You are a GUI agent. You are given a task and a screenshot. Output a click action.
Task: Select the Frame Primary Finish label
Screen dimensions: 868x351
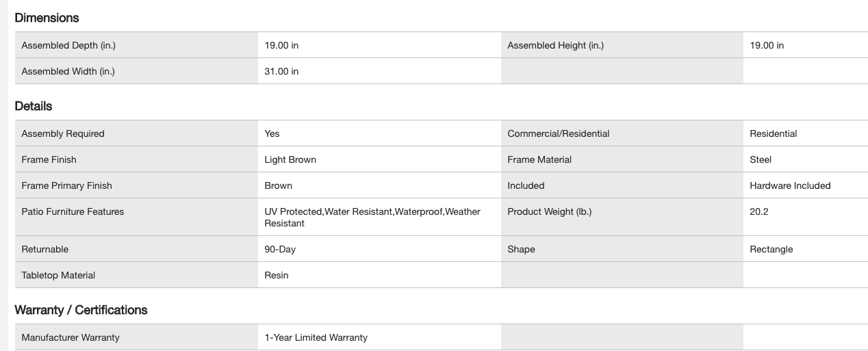(x=66, y=186)
